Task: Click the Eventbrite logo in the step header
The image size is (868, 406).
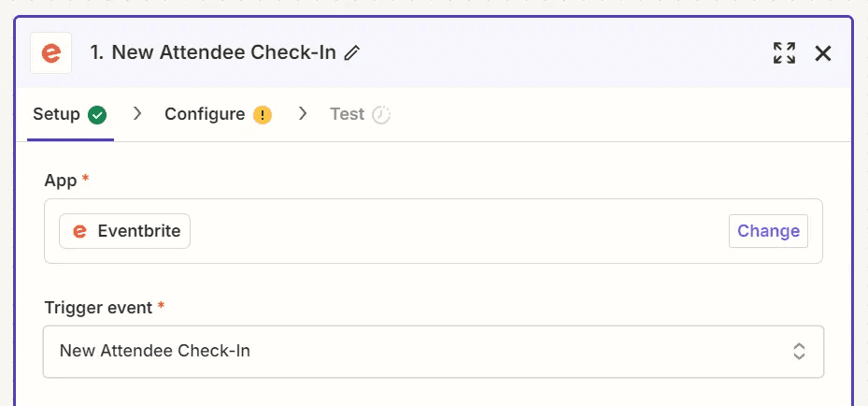Action: pos(51,53)
